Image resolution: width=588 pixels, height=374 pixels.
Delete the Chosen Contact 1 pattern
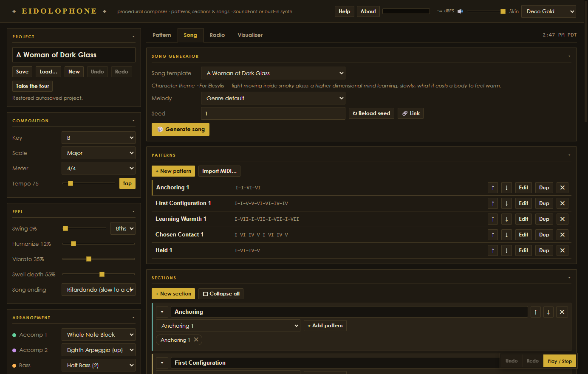click(x=563, y=235)
